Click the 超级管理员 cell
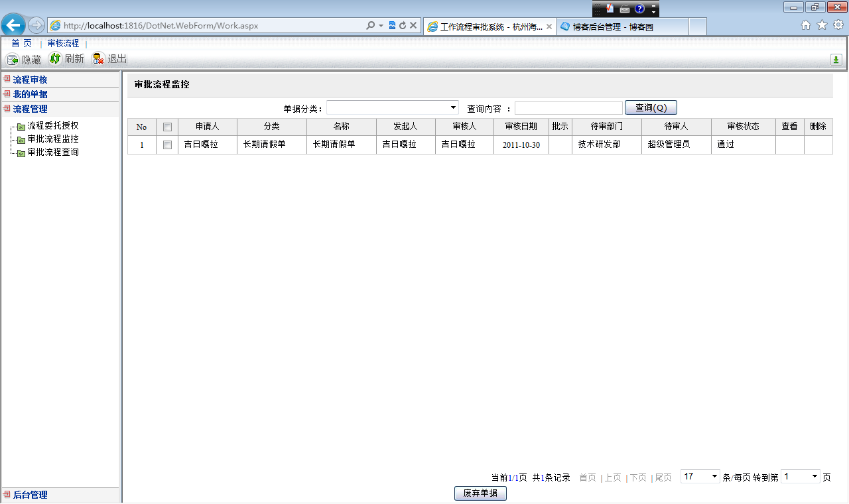849x504 pixels. [x=677, y=145]
